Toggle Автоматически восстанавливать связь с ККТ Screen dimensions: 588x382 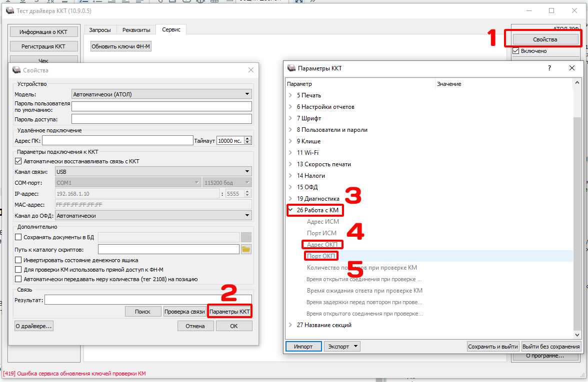pyautogui.click(x=19, y=161)
